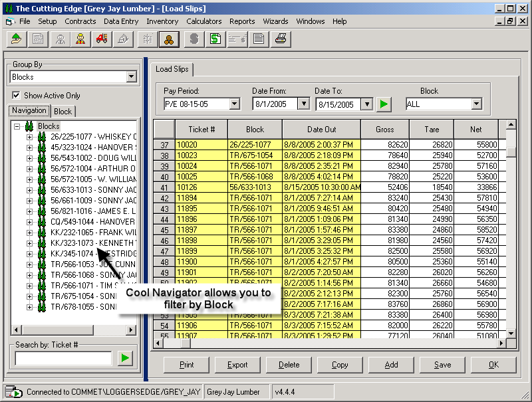The image size is (532, 402).
Task: Switch to the Block tab in left panel
Action: (x=63, y=112)
